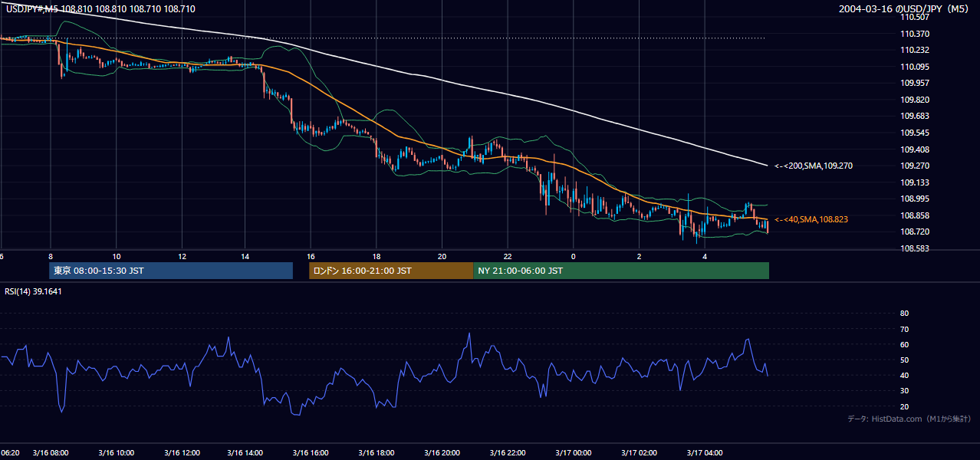
Task: Click hour tick 22 under price chart
Action: [508, 256]
